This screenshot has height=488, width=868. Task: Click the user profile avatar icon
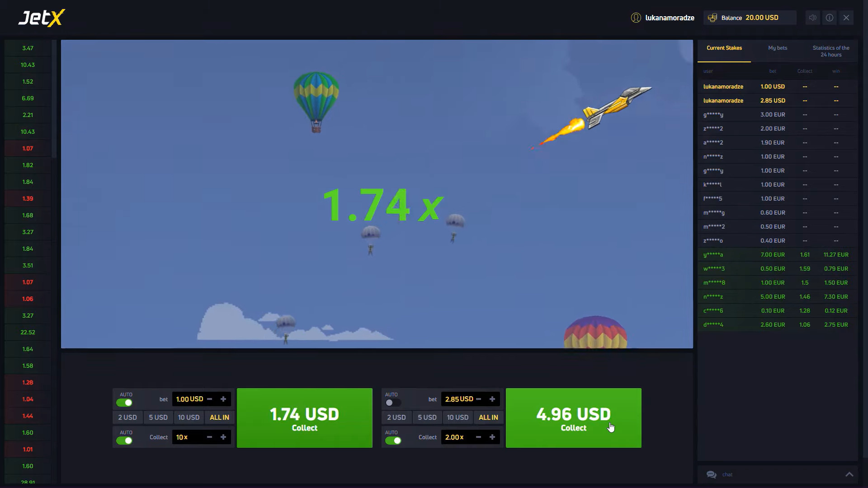[636, 18]
